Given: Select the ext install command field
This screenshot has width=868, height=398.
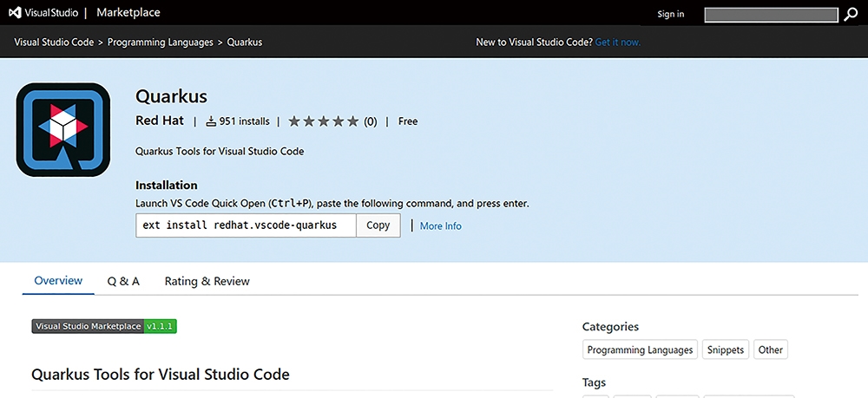Looking at the screenshot, I should [246, 225].
